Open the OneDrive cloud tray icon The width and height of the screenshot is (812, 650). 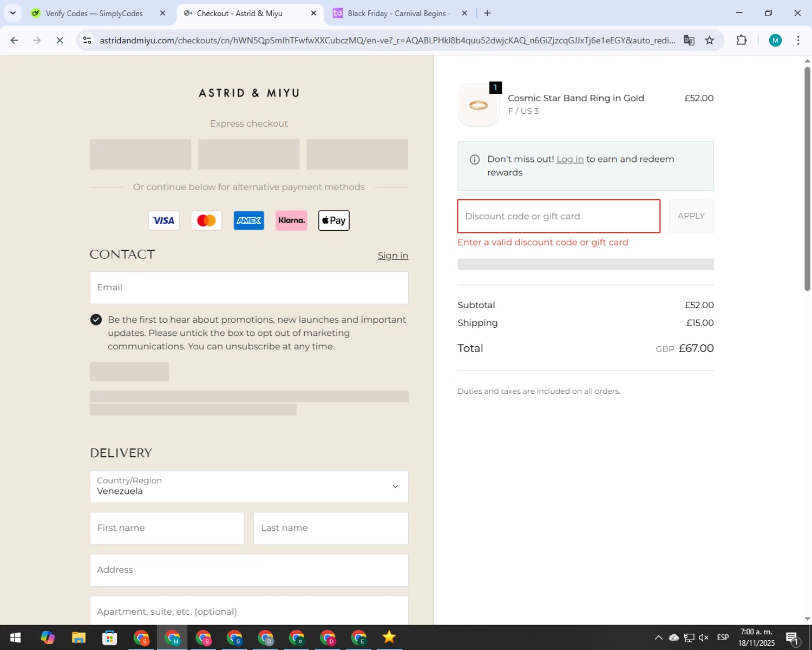click(674, 638)
